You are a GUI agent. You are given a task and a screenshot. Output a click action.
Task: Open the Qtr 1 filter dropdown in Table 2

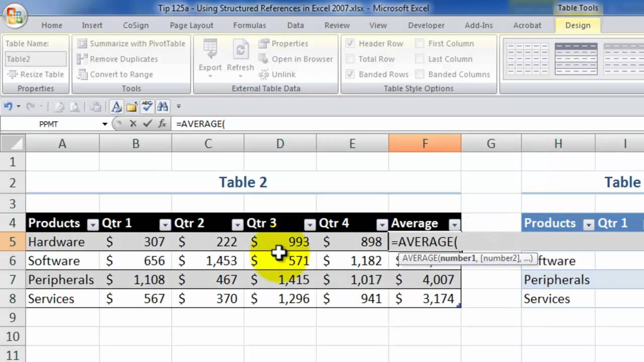tap(165, 225)
